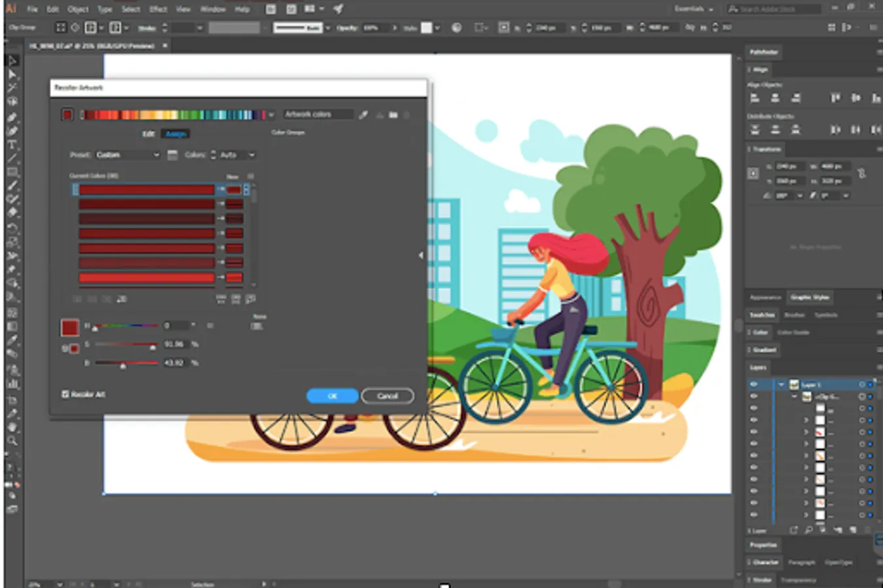Image resolution: width=883 pixels, height=588 pixels.
Task: Open the Graphic Styles panel tab
Action: pos(810,297)
